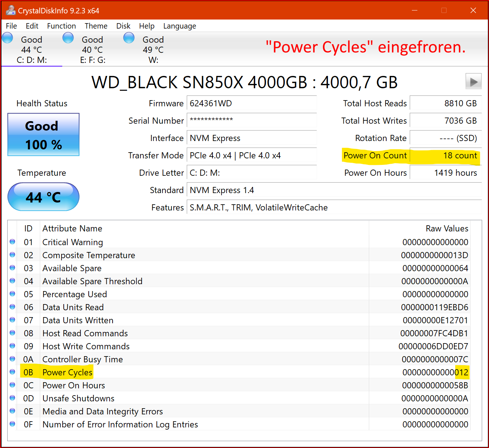The width and height of the screenshot is (489, 448).
Task: Click status dot of Available Spare Threshold row
Action: (x=12, y=281)
